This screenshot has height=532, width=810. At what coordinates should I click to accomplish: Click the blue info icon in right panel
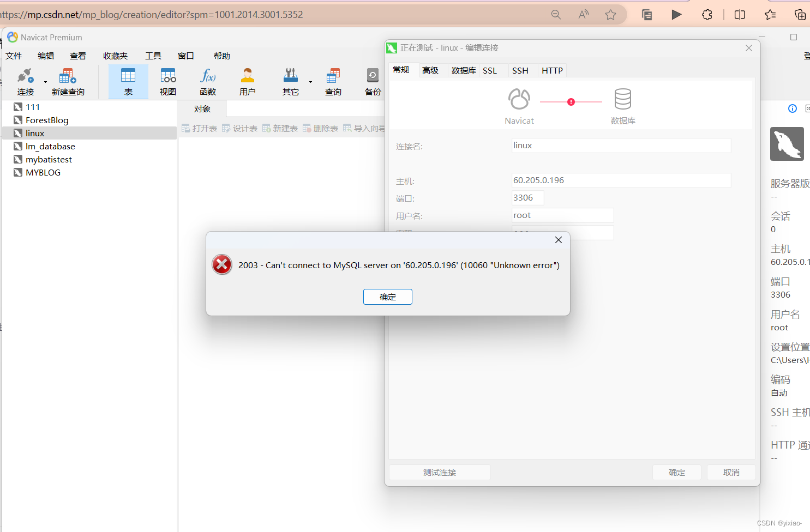point(793,108)
